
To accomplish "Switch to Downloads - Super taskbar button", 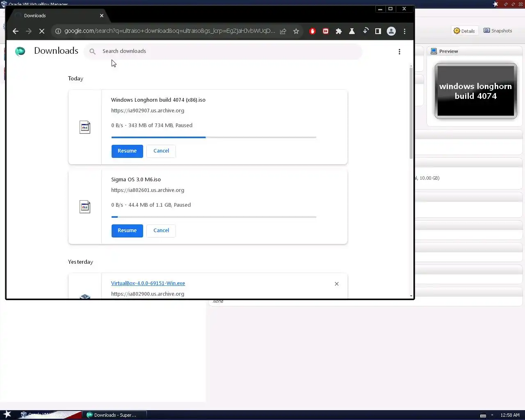I will (114, 415).
